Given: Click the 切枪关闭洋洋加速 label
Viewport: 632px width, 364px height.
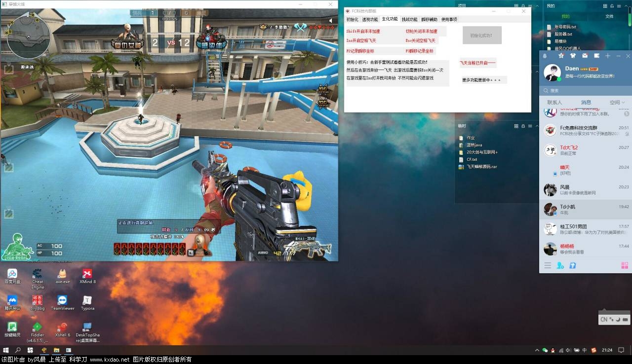Looking at the screenshot, I should pos(421,31).
